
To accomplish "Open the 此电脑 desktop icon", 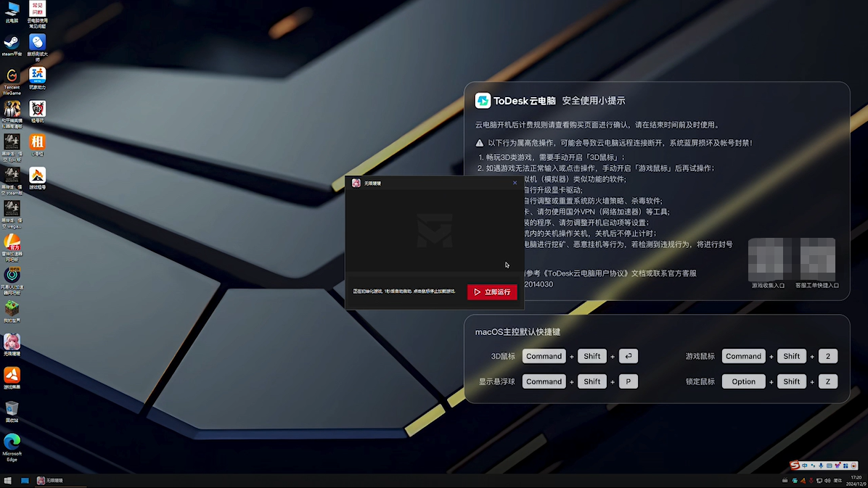I will [12, 12].
